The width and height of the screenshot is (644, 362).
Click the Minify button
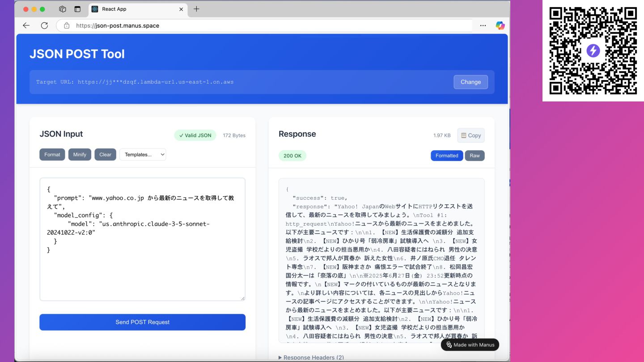click(80, 155)
